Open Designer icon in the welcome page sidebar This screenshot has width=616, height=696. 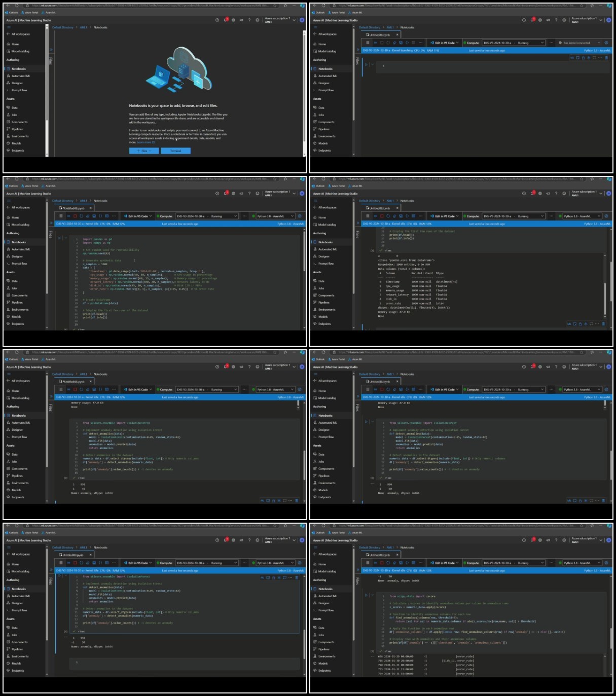8,83
